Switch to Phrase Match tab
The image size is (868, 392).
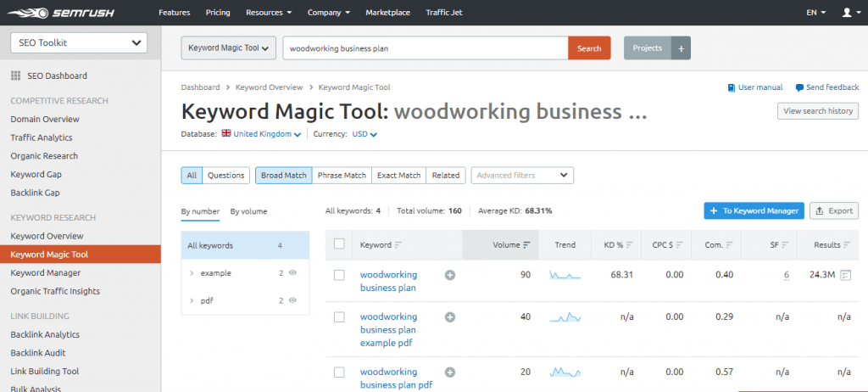[342, 175]
